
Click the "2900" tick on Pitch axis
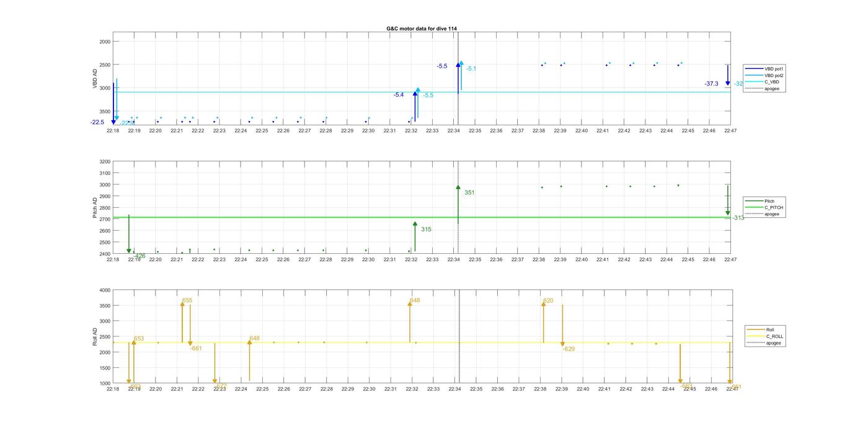(x=104, y=196)
